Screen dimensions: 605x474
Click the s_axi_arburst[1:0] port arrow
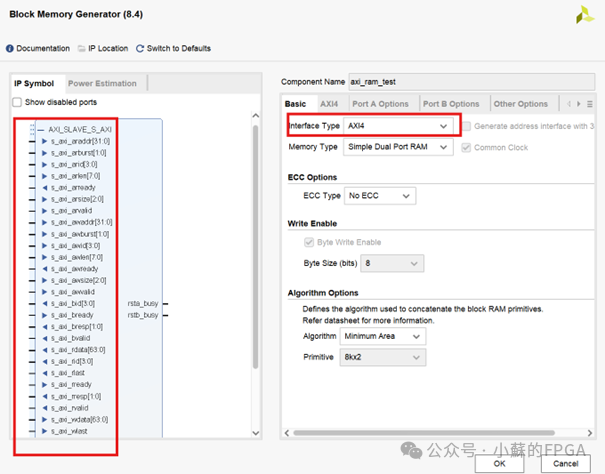coord(44,153)
